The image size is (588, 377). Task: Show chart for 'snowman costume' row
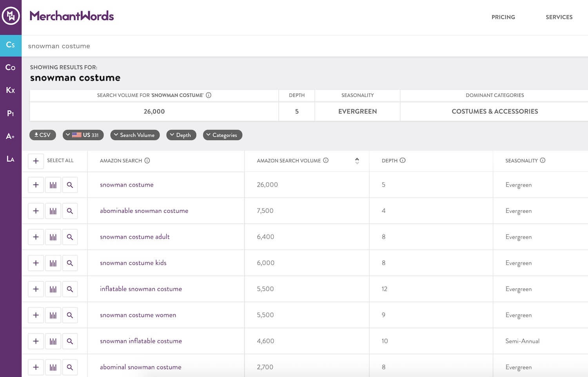[53, 185]
